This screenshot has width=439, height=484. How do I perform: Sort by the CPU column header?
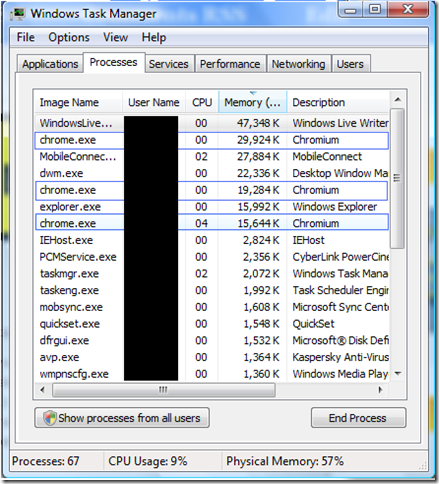coord(202,102)
